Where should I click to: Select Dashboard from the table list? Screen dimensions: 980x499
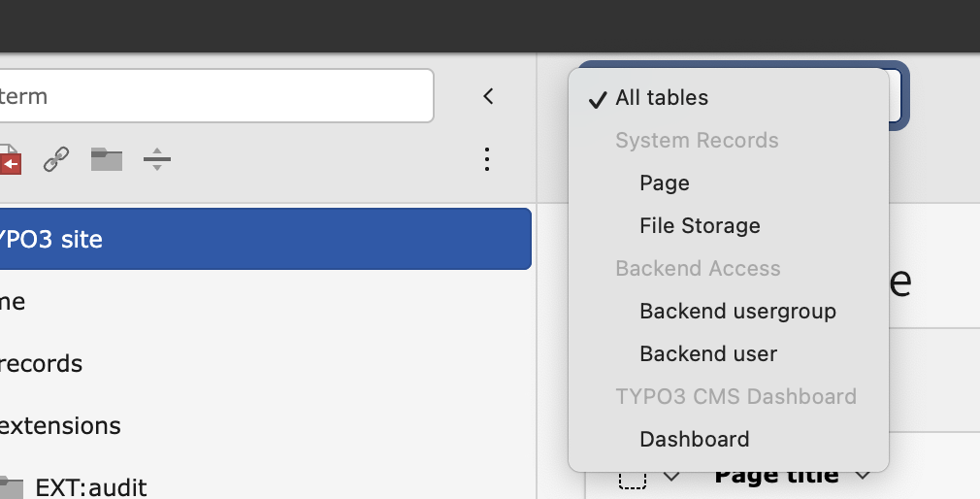(694, 440)
